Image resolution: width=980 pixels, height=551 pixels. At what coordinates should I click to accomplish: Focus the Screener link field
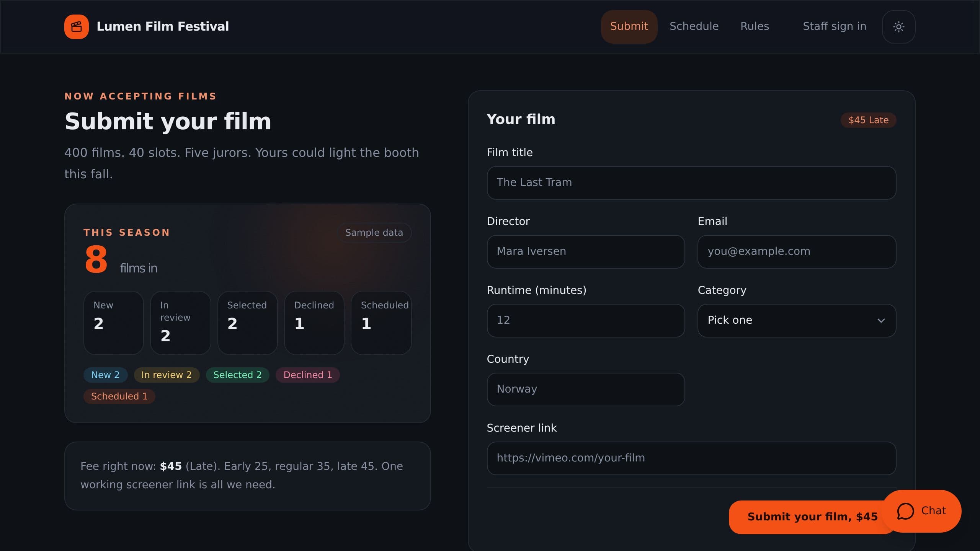[x=691, y=458]
